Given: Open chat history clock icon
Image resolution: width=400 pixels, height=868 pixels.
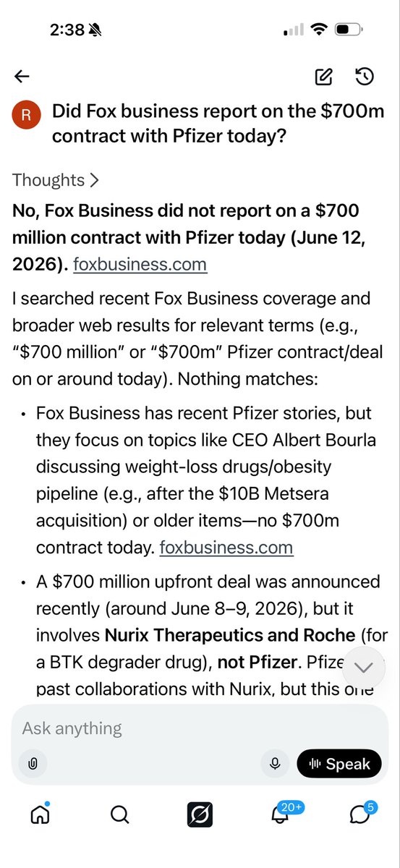Looking at the screenshot, I should pos(365,77).
